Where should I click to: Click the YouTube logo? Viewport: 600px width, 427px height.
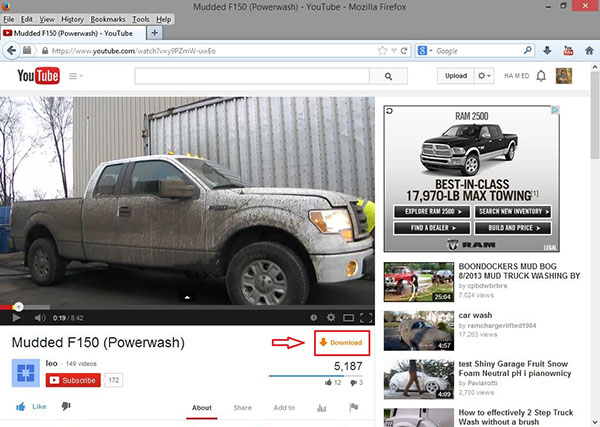[38, 76]
